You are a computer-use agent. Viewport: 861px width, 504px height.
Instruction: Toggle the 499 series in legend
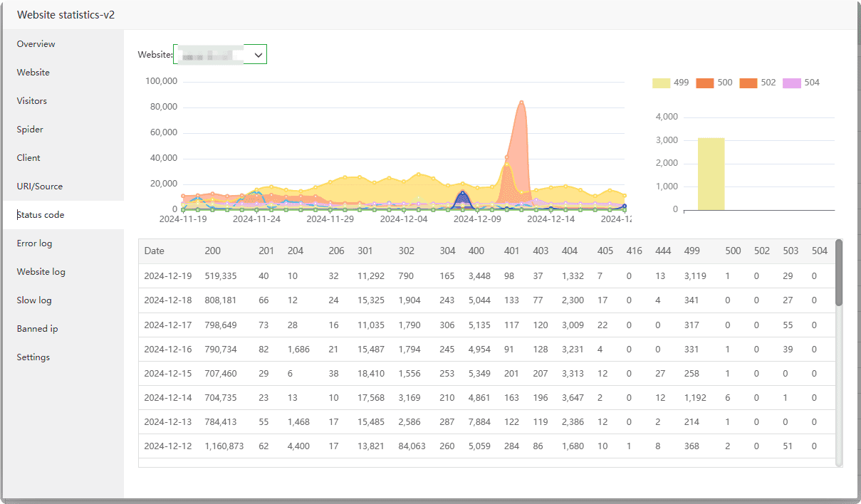pyautogui.click(x=670, y=83)
